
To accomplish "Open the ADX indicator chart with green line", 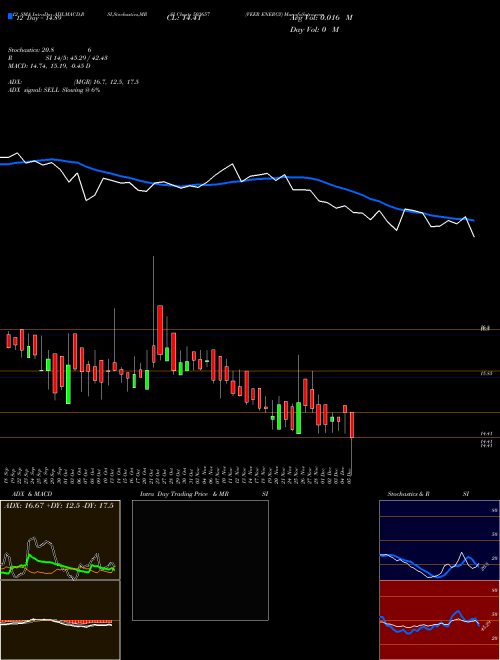I will point(60,540).
